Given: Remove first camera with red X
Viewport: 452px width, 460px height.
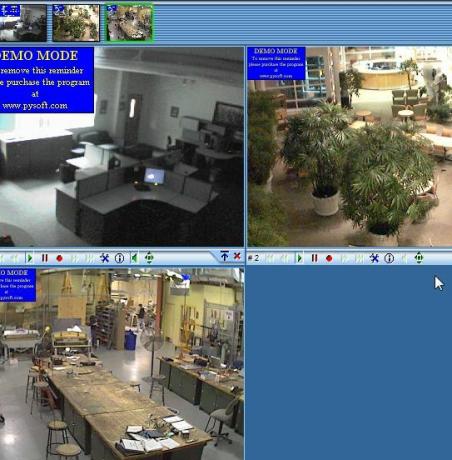Looking at the screenshot, I should click(237, 256).
